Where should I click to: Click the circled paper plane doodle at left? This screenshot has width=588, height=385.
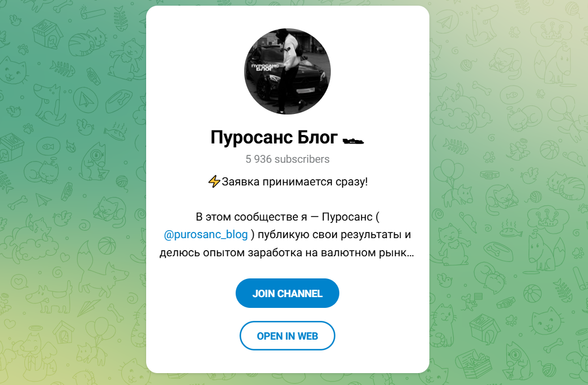point(86,100)
